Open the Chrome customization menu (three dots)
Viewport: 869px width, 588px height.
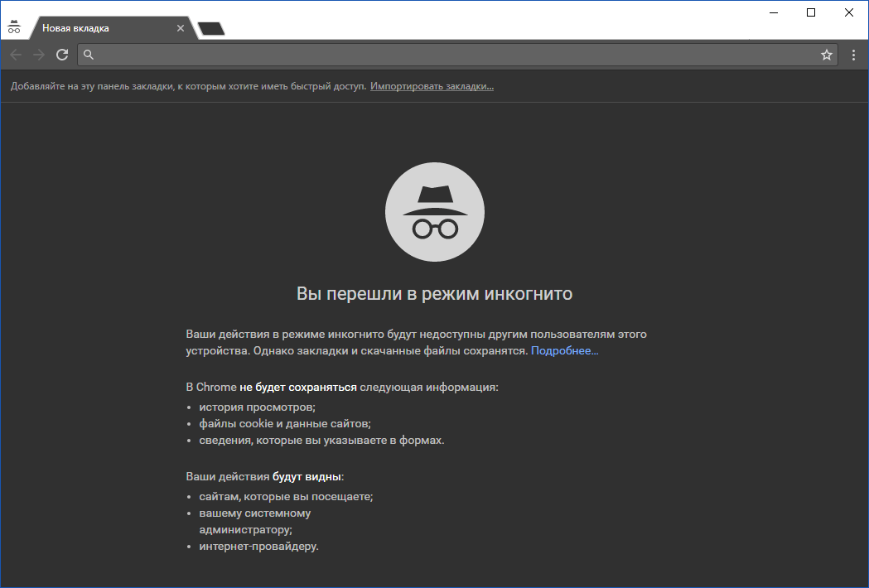(x=853, y=54)
